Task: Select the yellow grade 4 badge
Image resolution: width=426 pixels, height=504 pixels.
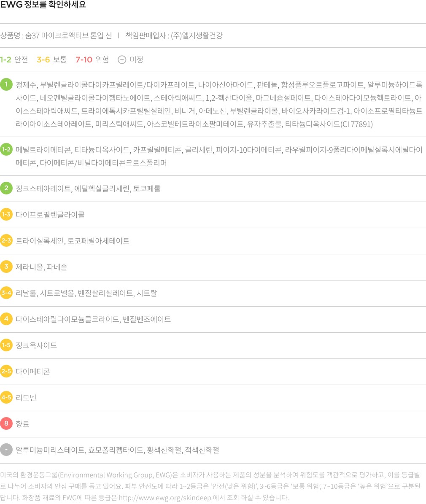Action: click(x=6, y=319)
